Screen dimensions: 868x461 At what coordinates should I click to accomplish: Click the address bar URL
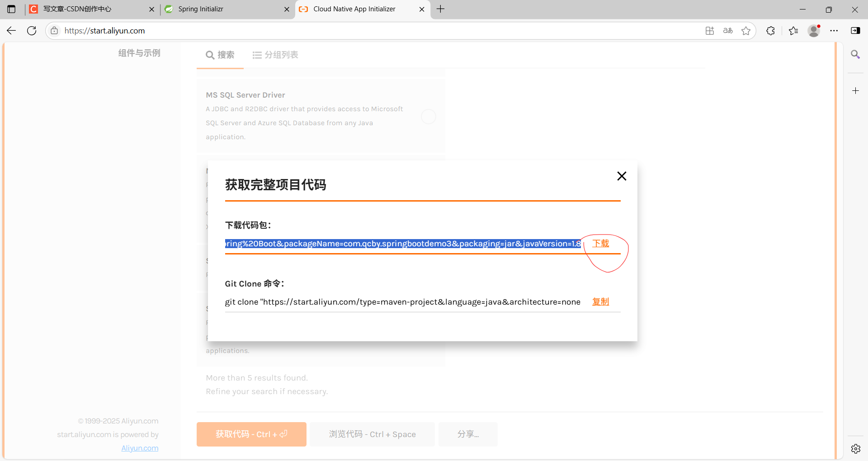104,31
